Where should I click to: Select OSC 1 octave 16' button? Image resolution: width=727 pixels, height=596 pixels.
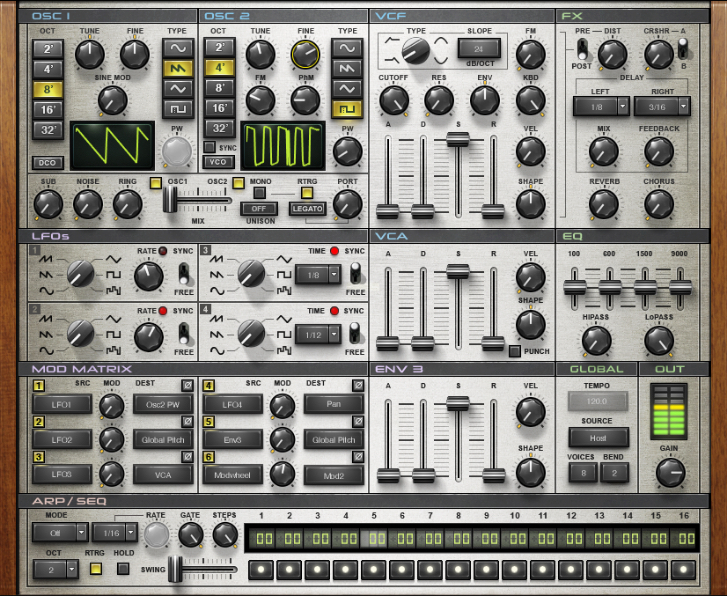(x=48, y=109)
